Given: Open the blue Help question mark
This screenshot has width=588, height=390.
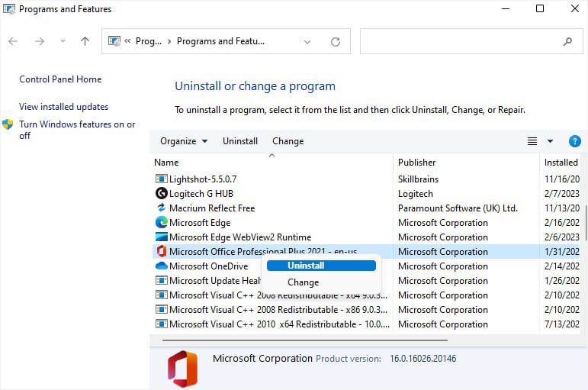Looking at the screenshot, I should click(574, 141).
